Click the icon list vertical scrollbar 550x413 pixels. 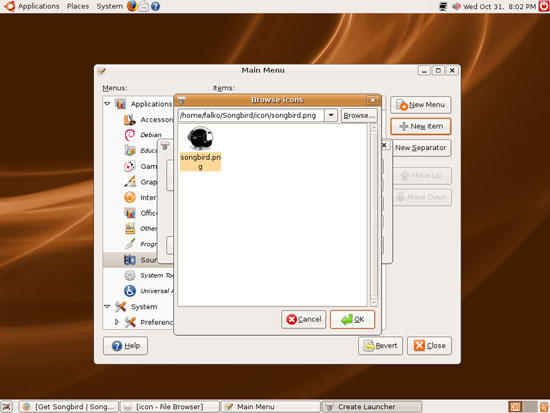click(374, 215)
